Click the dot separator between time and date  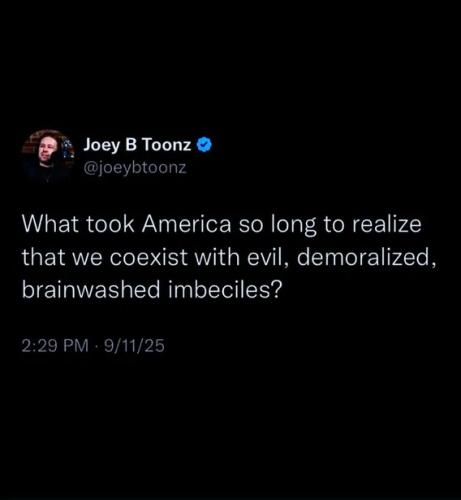click(x=97, y=346)
